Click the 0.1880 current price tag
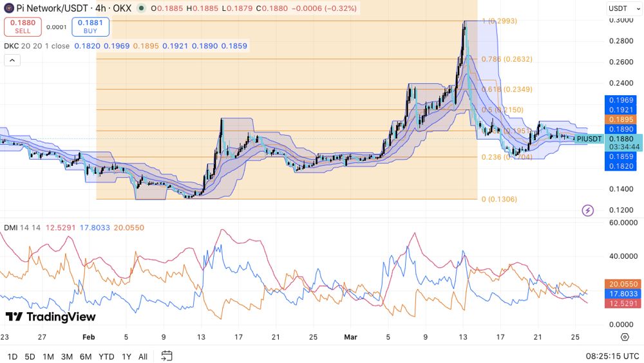This screenshot has height=363, width=644. (x=621, y=139)
